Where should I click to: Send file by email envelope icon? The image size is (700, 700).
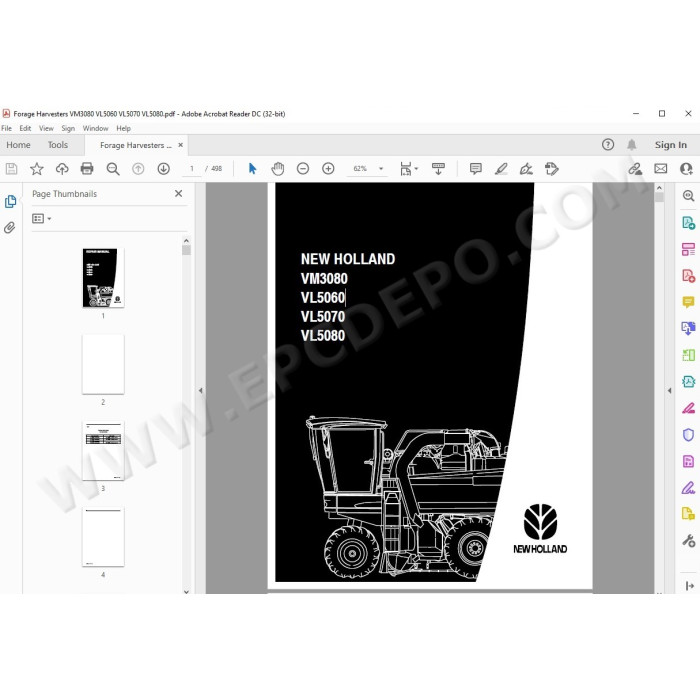pos(661,169)
